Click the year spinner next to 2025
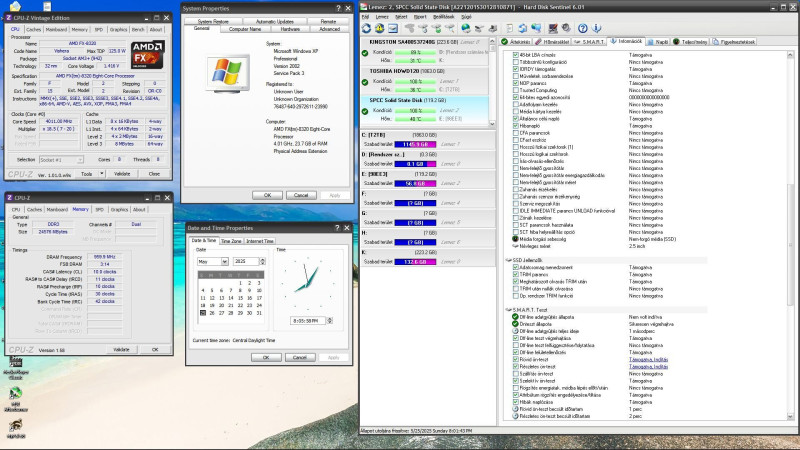Image resolution: width=800 pixels, height=450 pixels. (x=262, y=261)
